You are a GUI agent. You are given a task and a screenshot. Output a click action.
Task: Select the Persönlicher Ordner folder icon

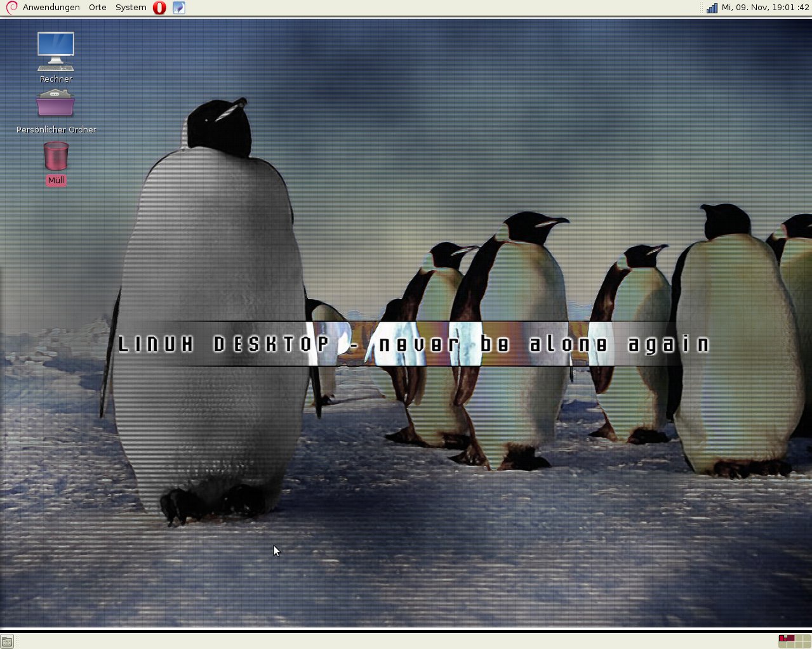[x=56, y=103]
